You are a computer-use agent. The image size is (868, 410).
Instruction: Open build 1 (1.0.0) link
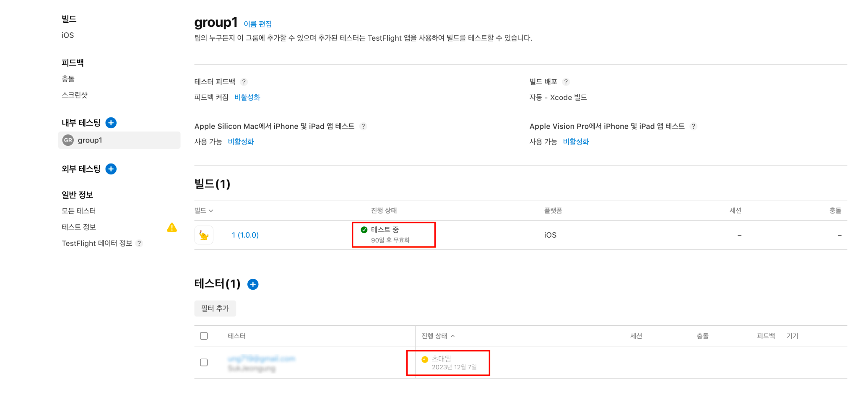(245, 235)
